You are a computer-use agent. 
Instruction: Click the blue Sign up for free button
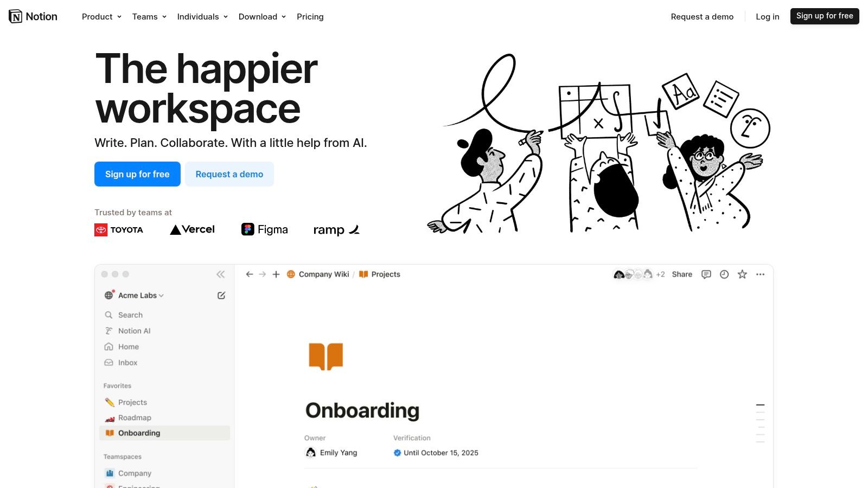137,174
